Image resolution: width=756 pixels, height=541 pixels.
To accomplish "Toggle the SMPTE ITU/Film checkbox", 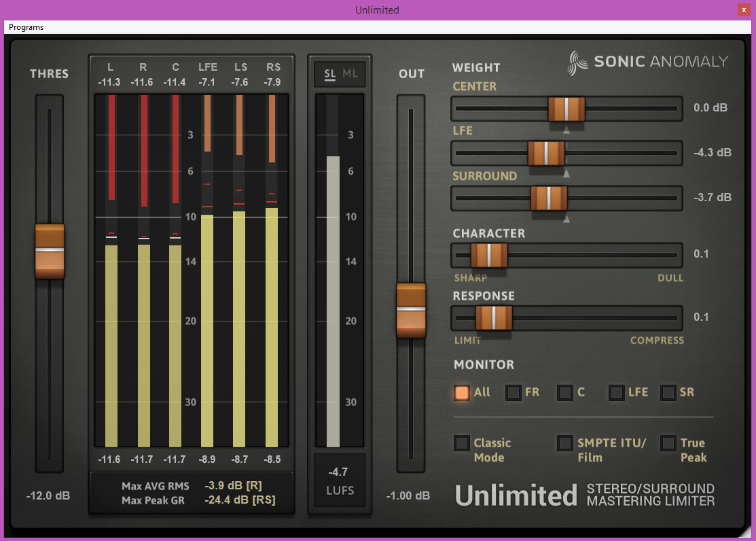I will coord(564,443).
